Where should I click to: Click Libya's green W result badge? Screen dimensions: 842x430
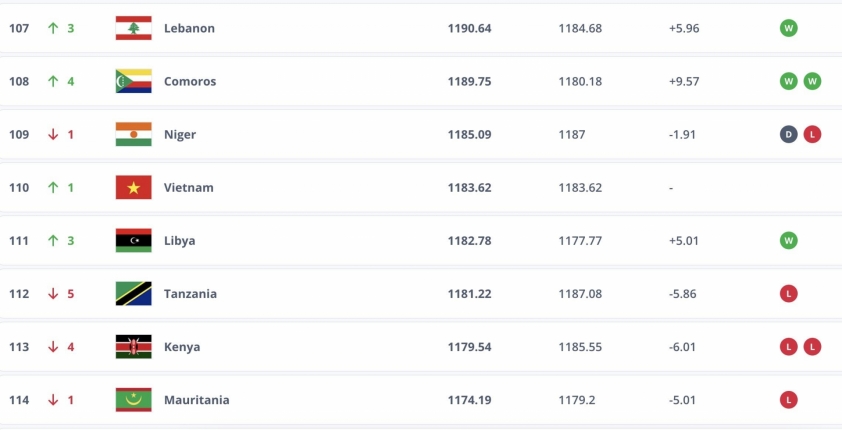tap(788, 241)
